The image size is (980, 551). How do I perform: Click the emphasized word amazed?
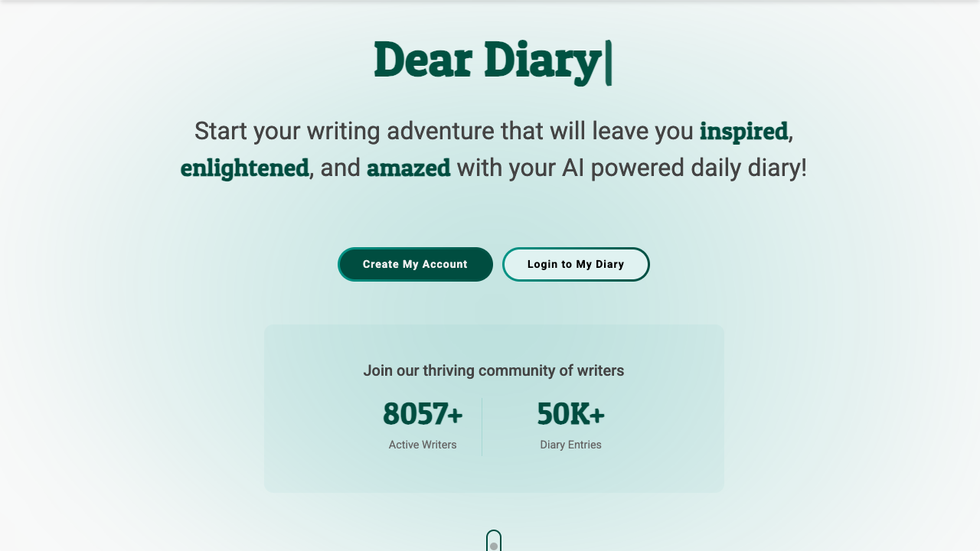tap(408, 168)
